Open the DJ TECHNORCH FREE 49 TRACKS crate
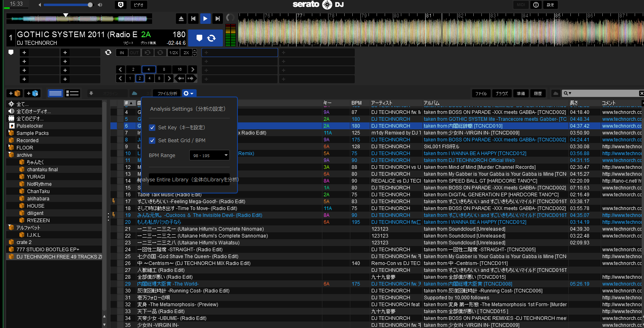Viewport: 644px width, 328px height. [54, 257]
